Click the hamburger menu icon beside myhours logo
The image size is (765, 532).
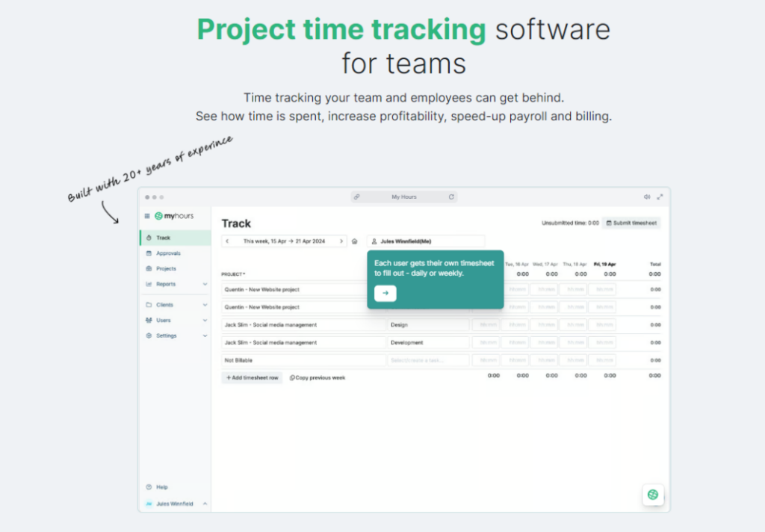(147, 216)
